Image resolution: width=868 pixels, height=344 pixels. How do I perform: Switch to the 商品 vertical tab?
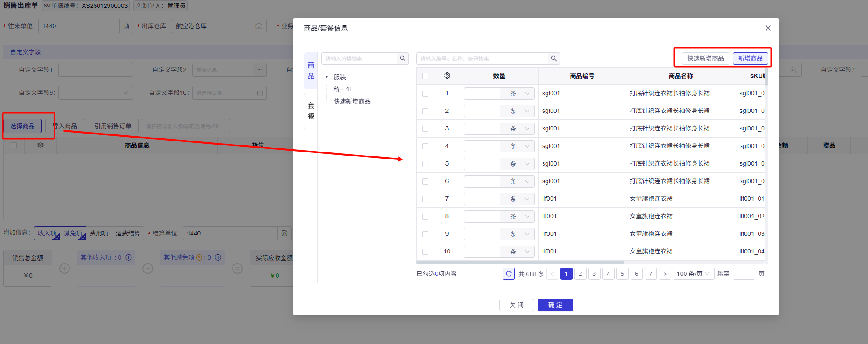311,71
